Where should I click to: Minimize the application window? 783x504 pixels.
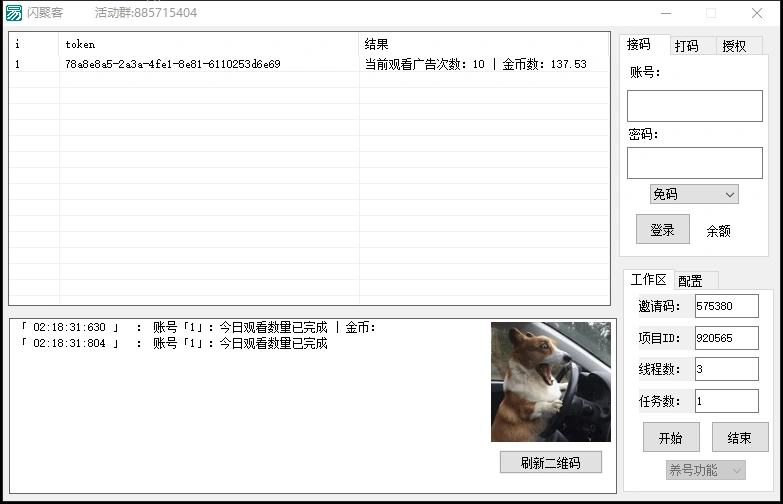coord(665,13)
